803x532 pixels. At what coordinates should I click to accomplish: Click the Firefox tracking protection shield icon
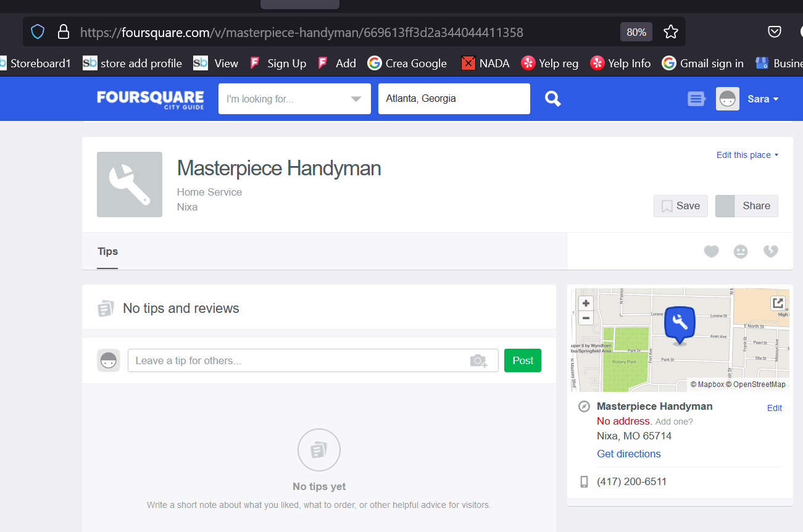(x=38, y=31)
